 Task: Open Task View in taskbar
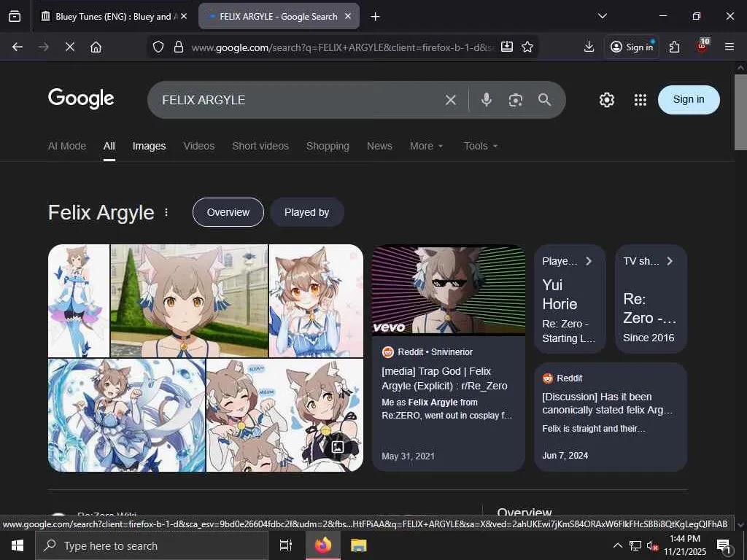coord(286,545)
